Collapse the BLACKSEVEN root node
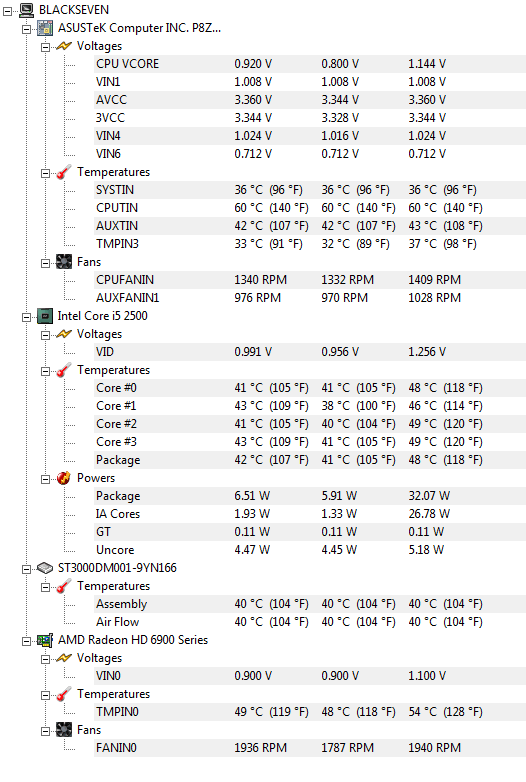 click(x=7, y=11)
